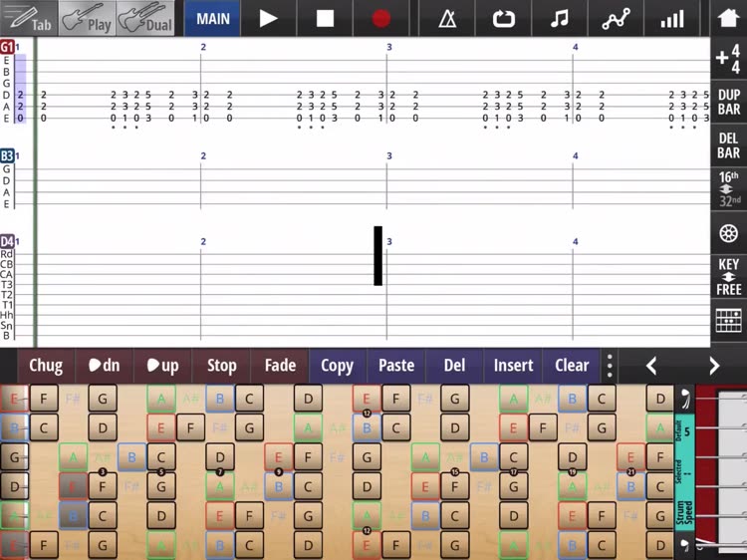Toggle 16th to 32nd note resolution
The width and height of the screenshot is (747, 560).
(x=728, y=189)
